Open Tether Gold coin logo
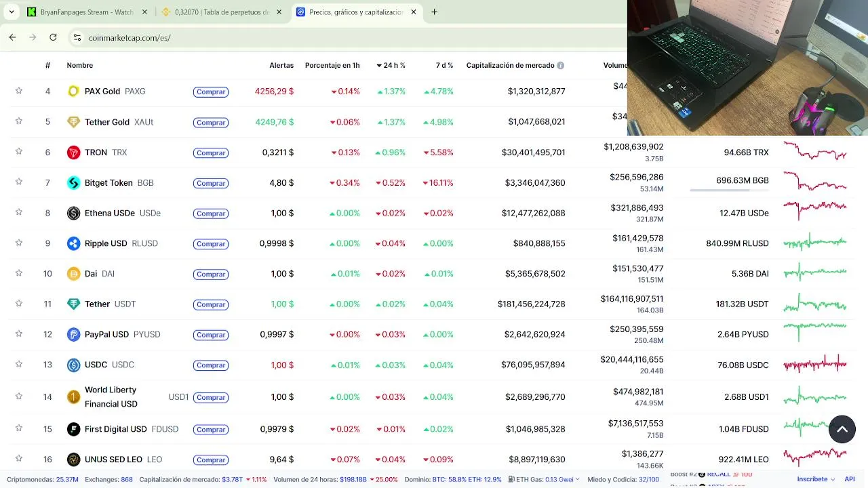The height and width of the screenshot is (488, 868). coord(73,122)
